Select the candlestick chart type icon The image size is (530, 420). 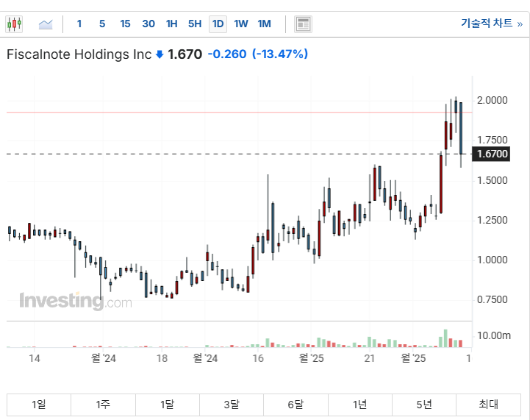14,24
